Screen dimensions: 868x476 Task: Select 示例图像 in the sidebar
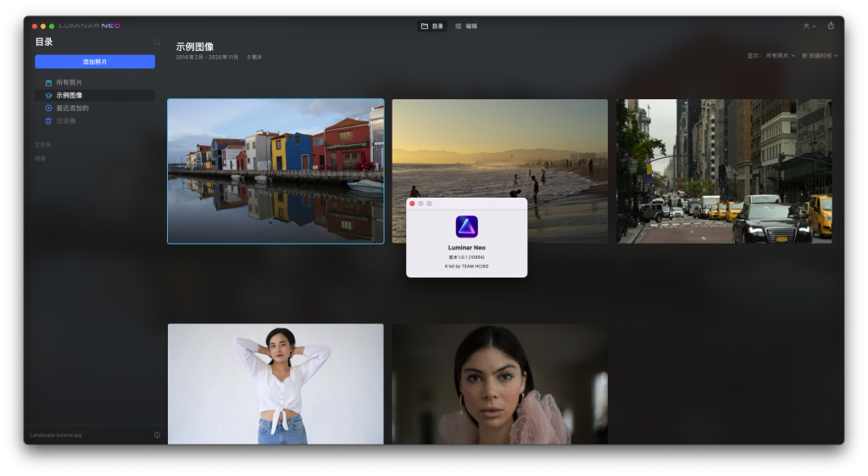pyautogui.click(x=95, y=95)
